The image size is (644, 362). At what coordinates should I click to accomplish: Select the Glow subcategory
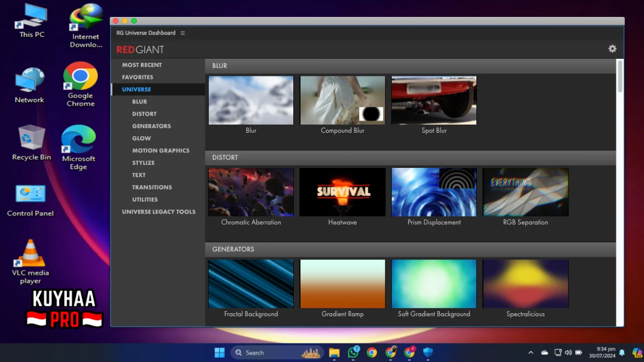[x=141, y=138]
